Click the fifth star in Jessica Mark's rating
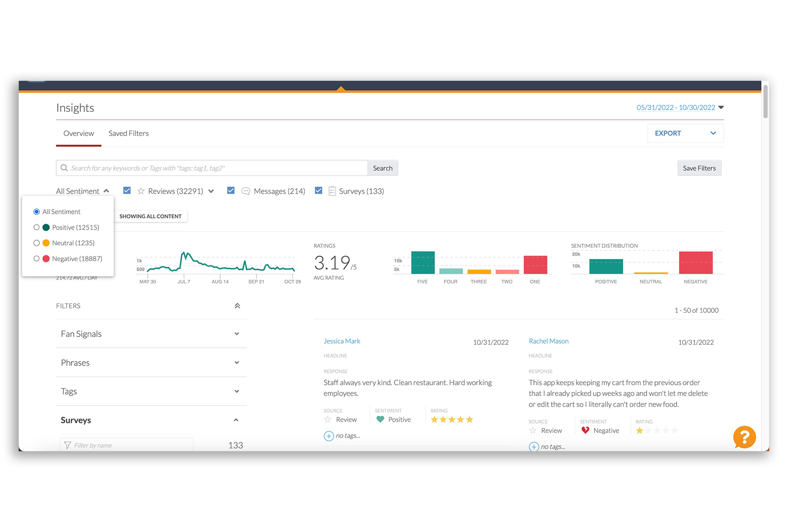 click(469, 420)
